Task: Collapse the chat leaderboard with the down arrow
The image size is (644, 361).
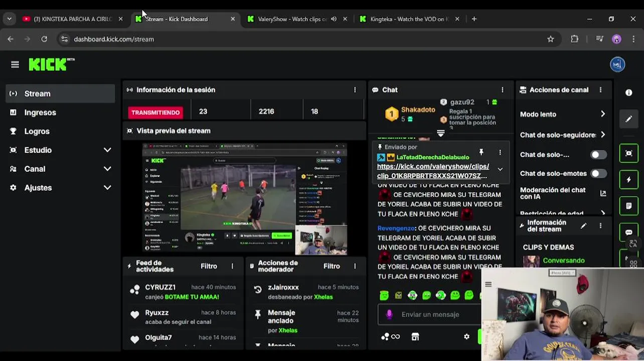Action: 440,133
